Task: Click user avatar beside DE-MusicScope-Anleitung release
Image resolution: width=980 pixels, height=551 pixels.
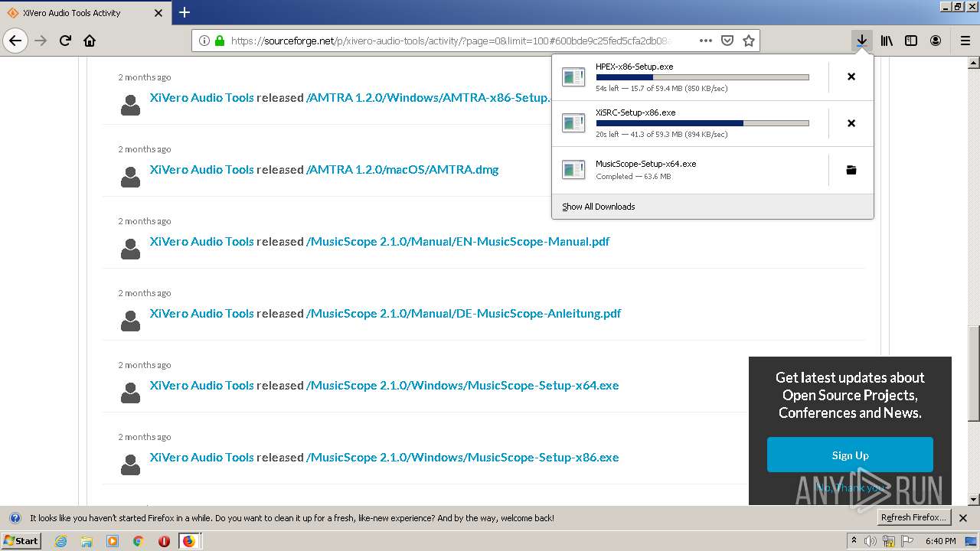Action: tap(131, 321)
